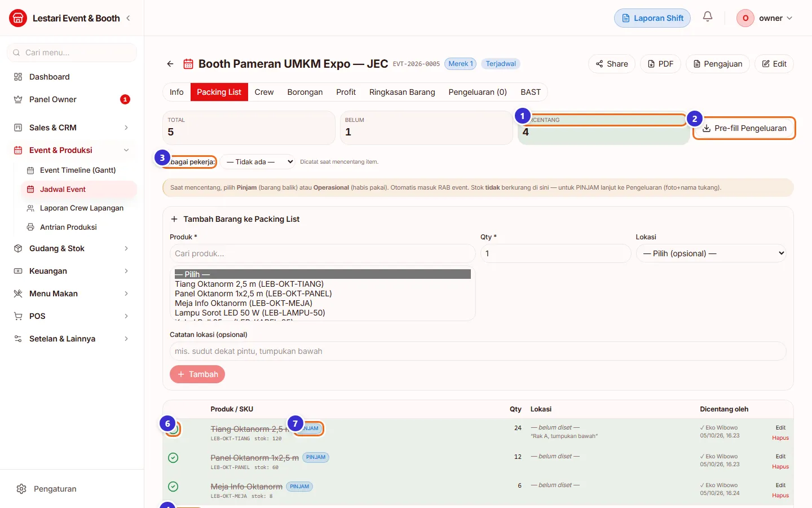The image size is (812, 508).
Task: Click the Share button
Action: point(612,64)
